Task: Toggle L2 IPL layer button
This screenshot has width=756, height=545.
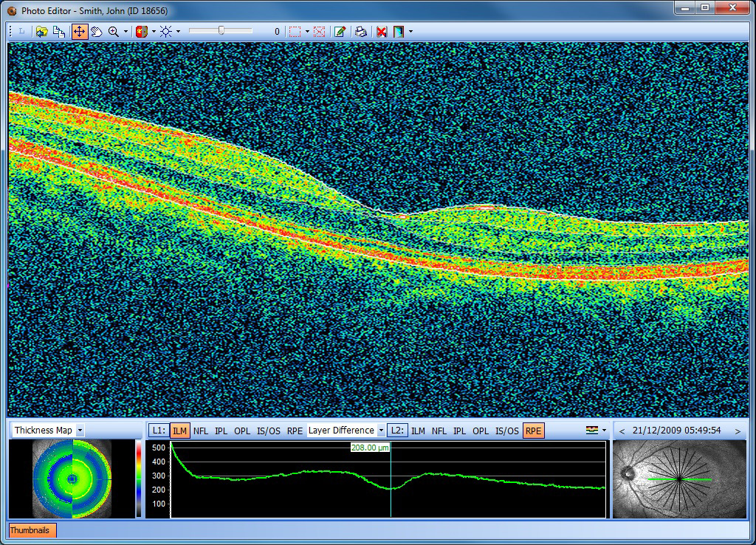Action: coord(459,431)
